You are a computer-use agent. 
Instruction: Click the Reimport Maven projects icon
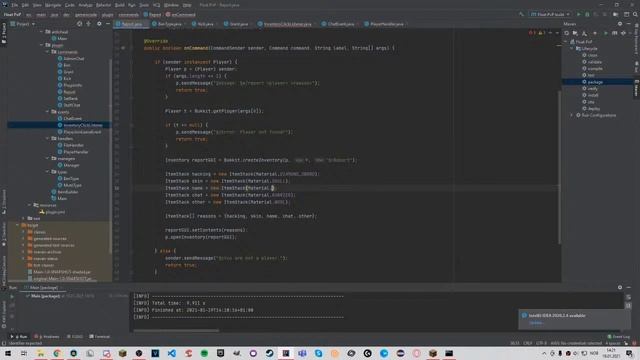(567, 33)
